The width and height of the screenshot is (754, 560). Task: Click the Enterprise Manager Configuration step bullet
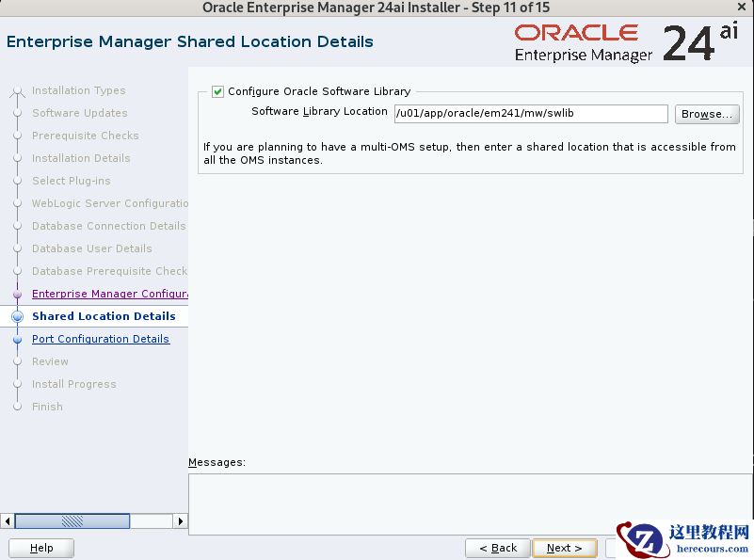point(18,294)
